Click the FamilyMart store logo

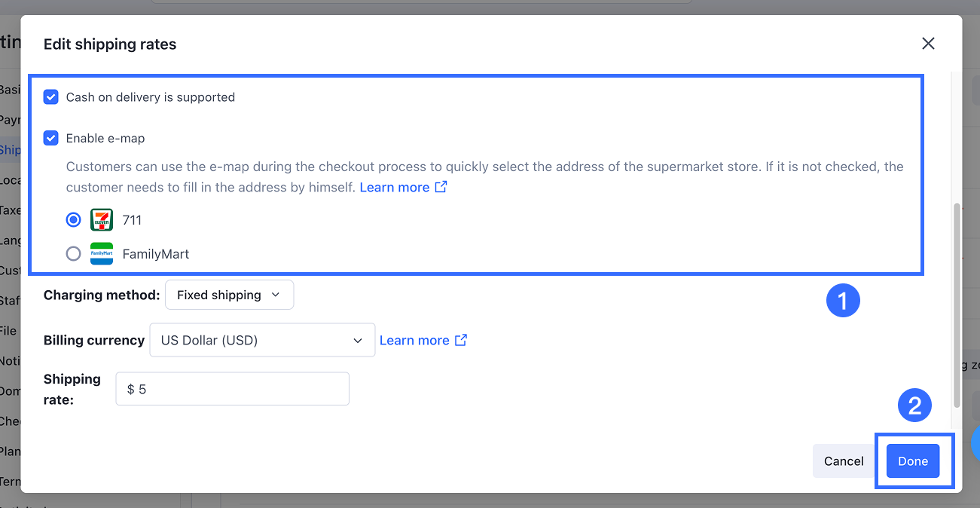pos(101,254)
